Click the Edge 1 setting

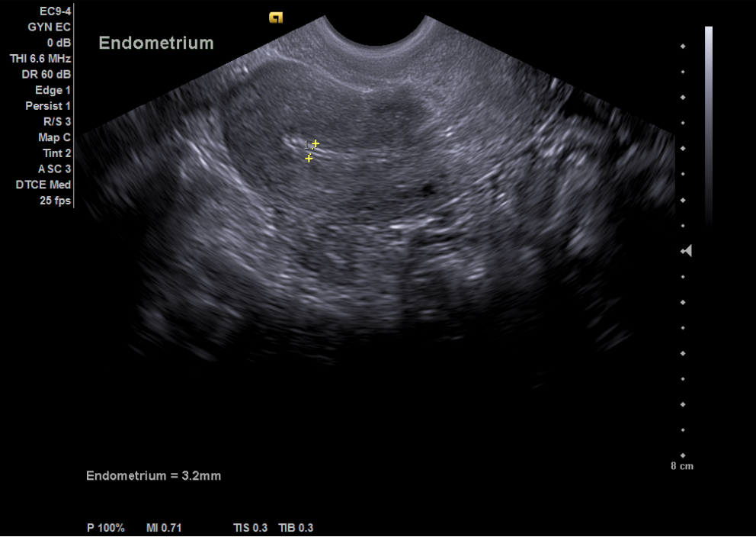[53, 90]
